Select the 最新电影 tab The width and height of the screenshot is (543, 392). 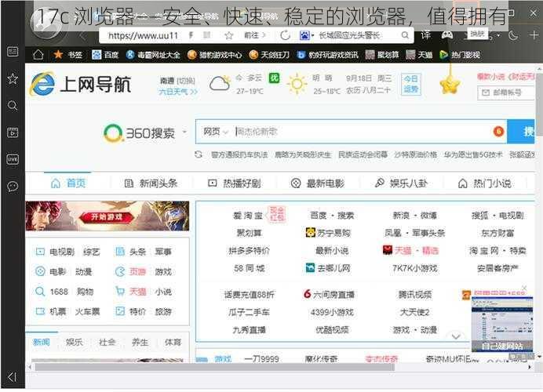point(318,183)
